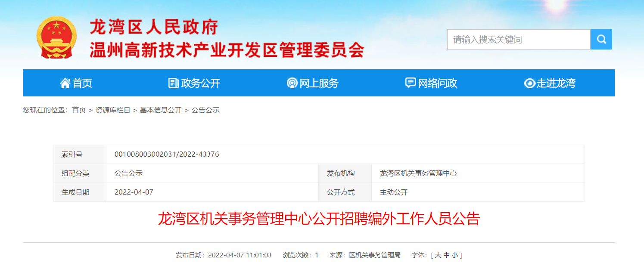
Task: Click the icon beside 网上服务
Action: coord(292,83)
